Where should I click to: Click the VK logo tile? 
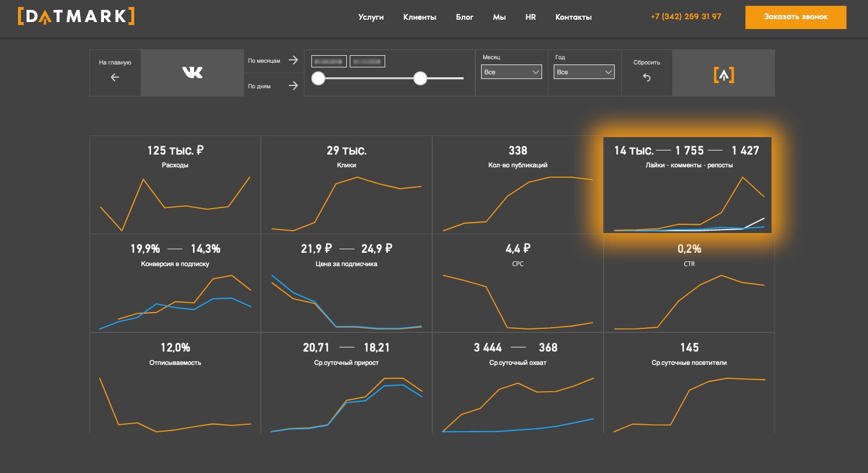[x=192, y=73]
